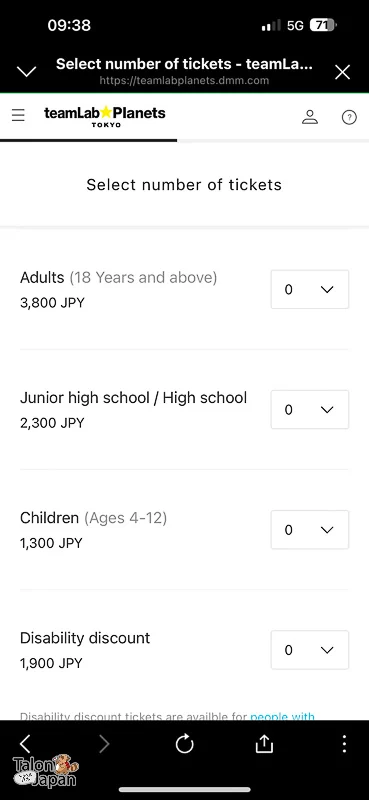Image resolution: width=369 pixels, height=800 pixels.
Task: Open the three-dot more options menu
Action: 345,744
